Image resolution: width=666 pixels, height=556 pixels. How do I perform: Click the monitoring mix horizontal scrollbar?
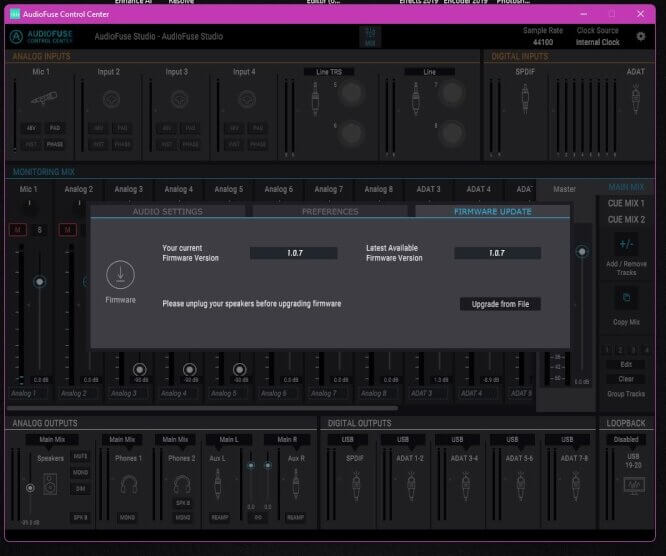click(x=203, y=408)
